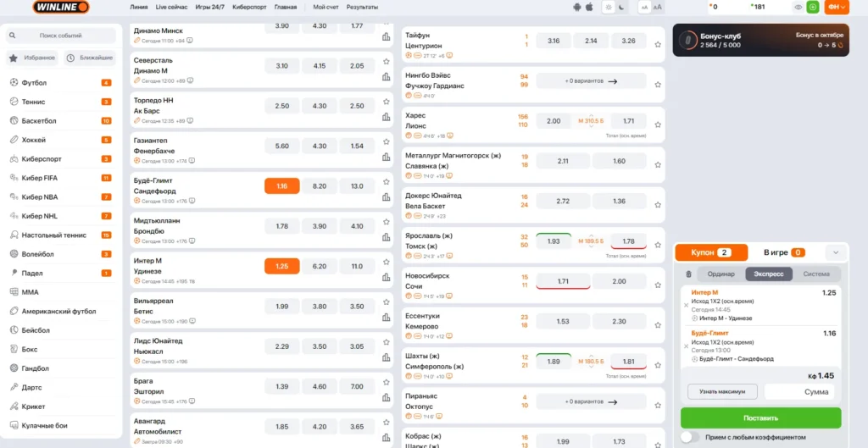Collapse the coupon panel chevron
868x448 pixels.
(x=836, y=252)
